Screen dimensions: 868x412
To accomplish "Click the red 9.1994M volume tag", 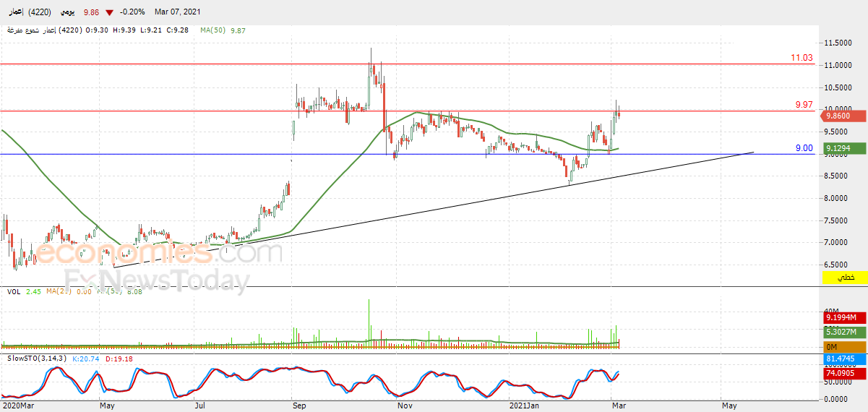I will click(844, 317).
